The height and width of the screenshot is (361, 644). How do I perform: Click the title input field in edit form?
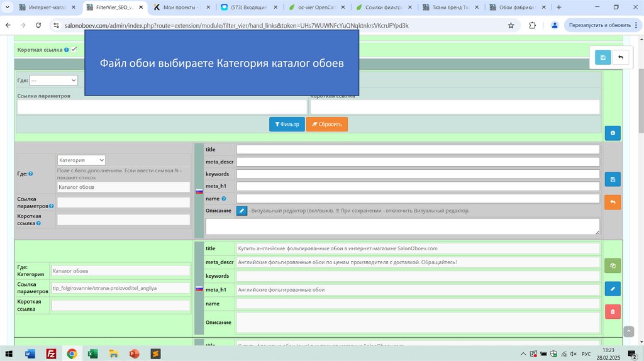(418, 150)
